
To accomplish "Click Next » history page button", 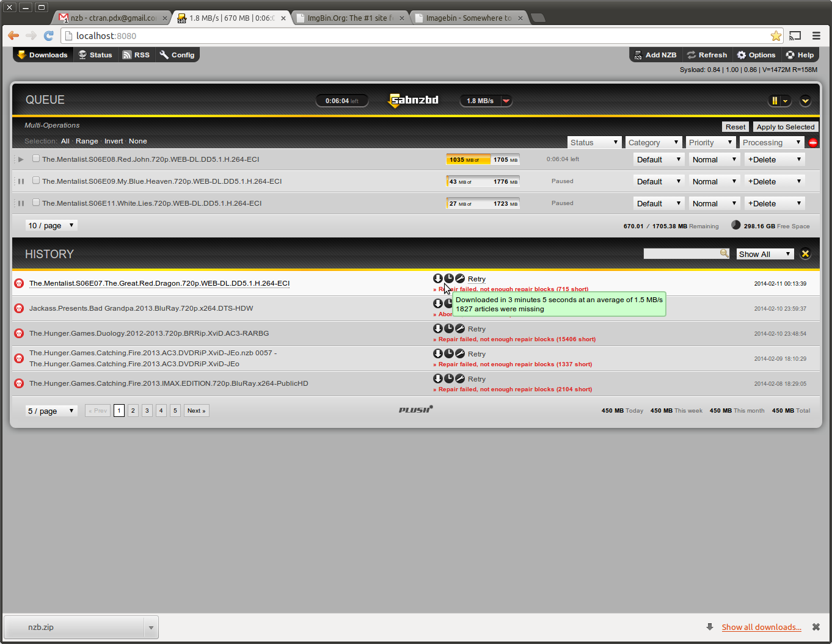I will [196, 411].
